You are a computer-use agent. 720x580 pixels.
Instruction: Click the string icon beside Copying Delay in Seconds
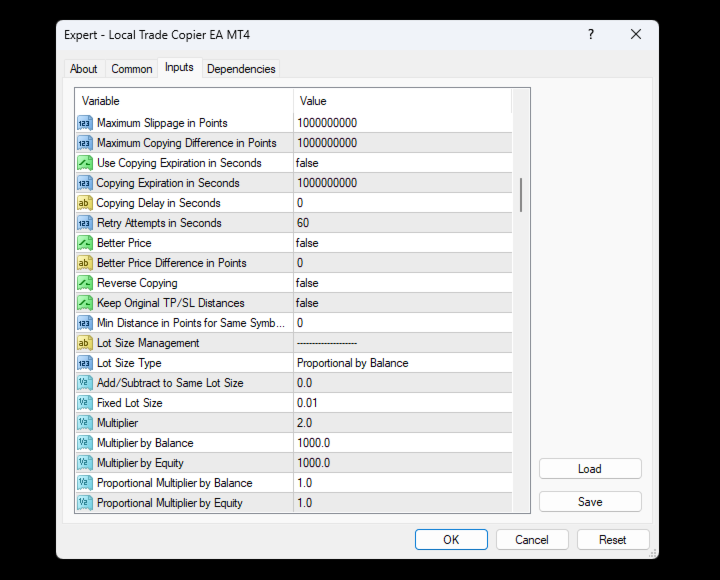84,203
